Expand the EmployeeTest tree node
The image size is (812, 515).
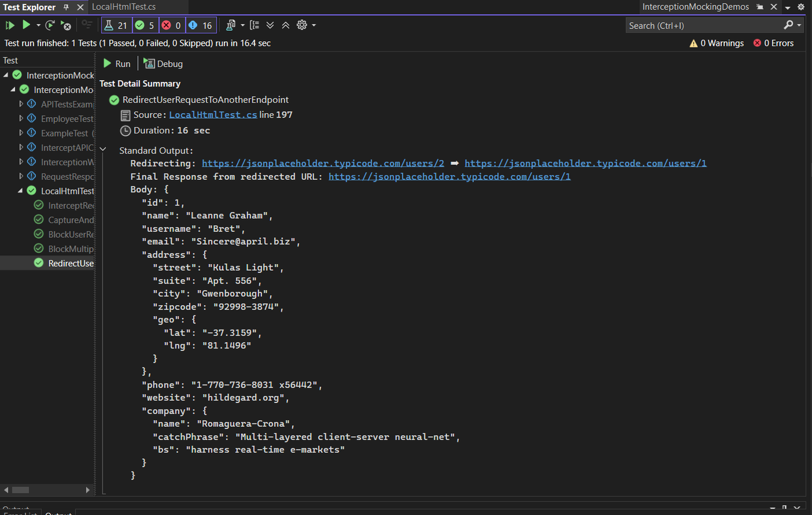[21, 118]
